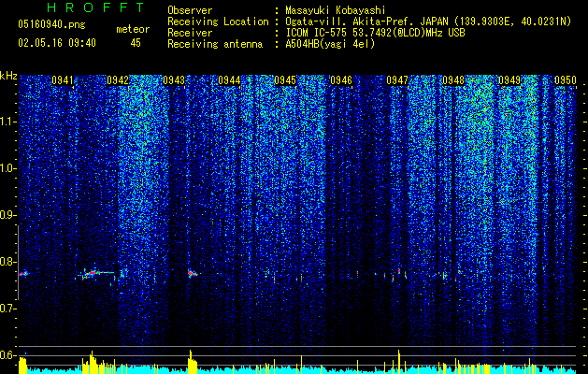
Task: Click the 0941 time marker
Action: pos(63,79)
